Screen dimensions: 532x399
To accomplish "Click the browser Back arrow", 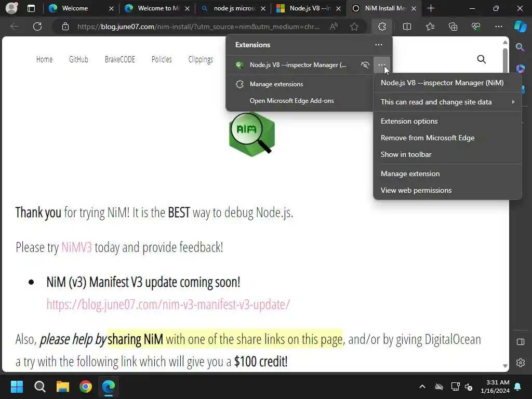I will [x=14, y=26].
